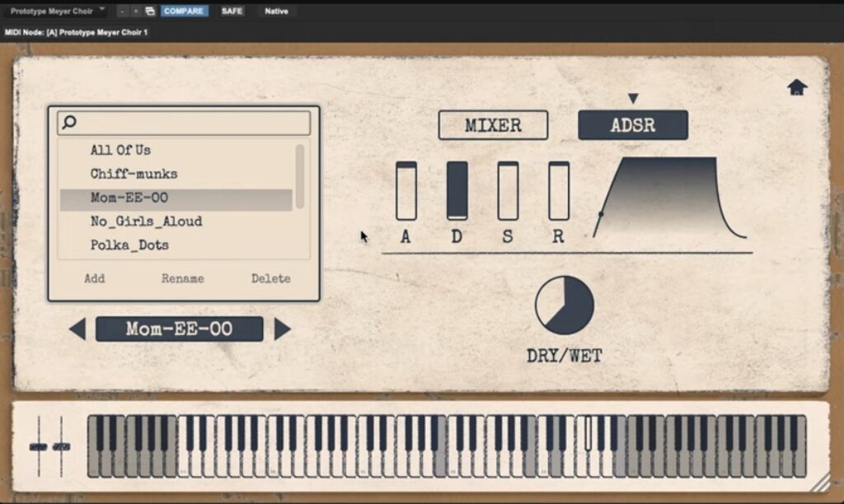Screen dimensions: 844x504
Task: Click the pitch bend wheel slider
Action: (x=38, y=446)
